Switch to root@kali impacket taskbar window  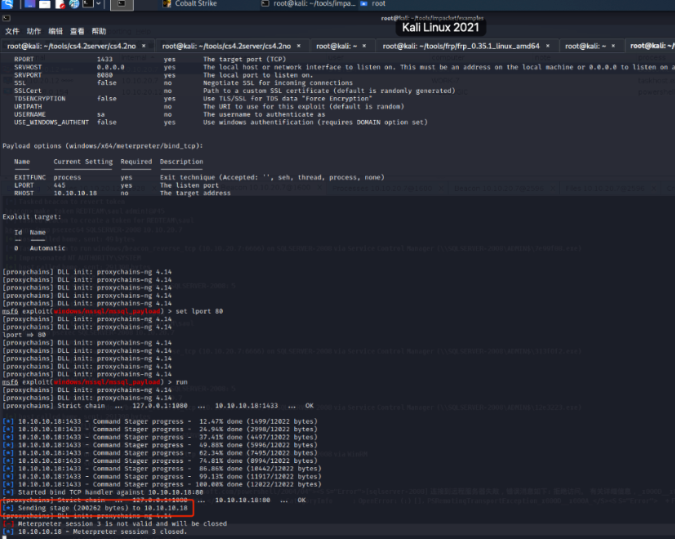(x=308, y=3)
